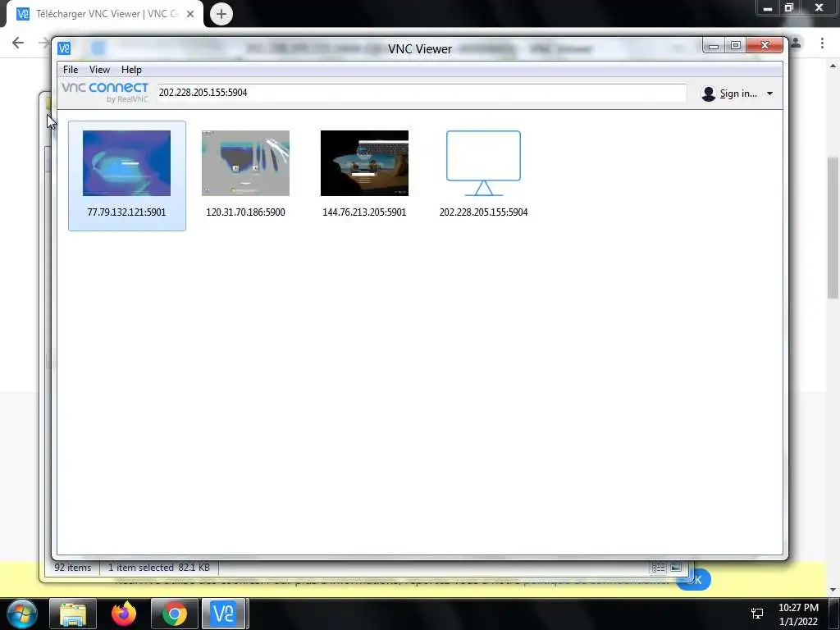Image resolution: width=840 pixels, height=630 pixels.
Task: Click the VNC address input field
Action: point(422,93)
